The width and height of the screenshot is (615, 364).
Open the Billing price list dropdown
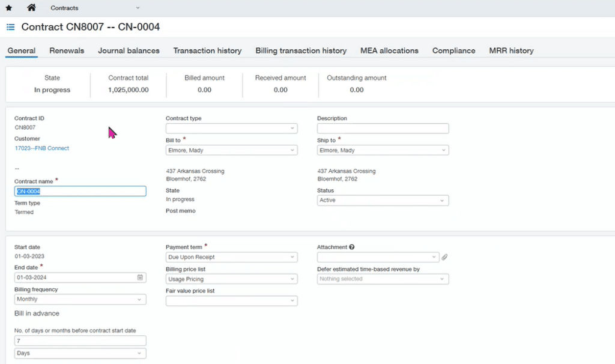(231, 279)
